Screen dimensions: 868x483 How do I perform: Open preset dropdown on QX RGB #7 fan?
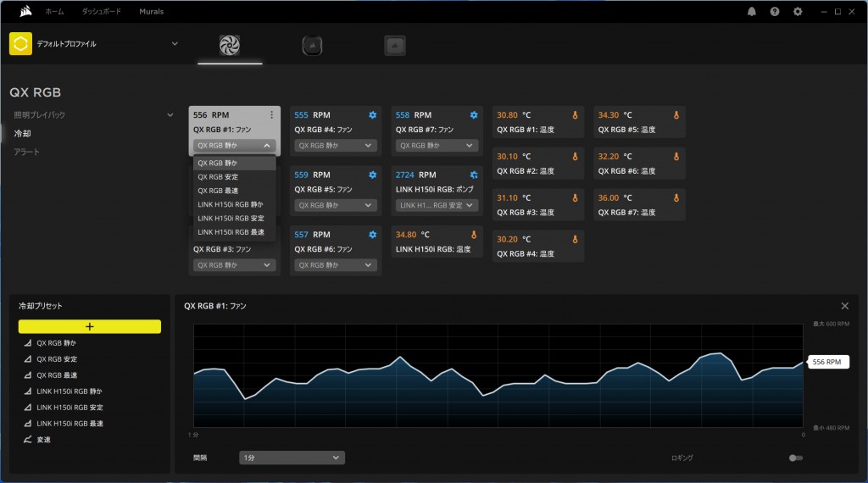pyautogui.click(x=437, y=146)
